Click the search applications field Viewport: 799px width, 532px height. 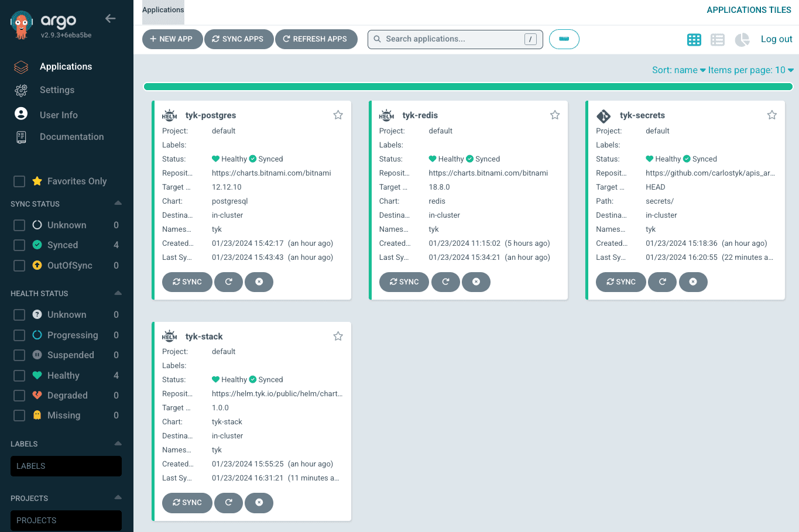(455, 39)
